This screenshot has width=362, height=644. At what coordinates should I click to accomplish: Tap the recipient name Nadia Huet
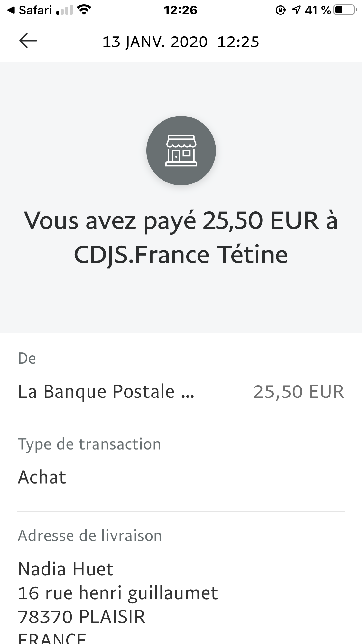(x=66, y=569)
